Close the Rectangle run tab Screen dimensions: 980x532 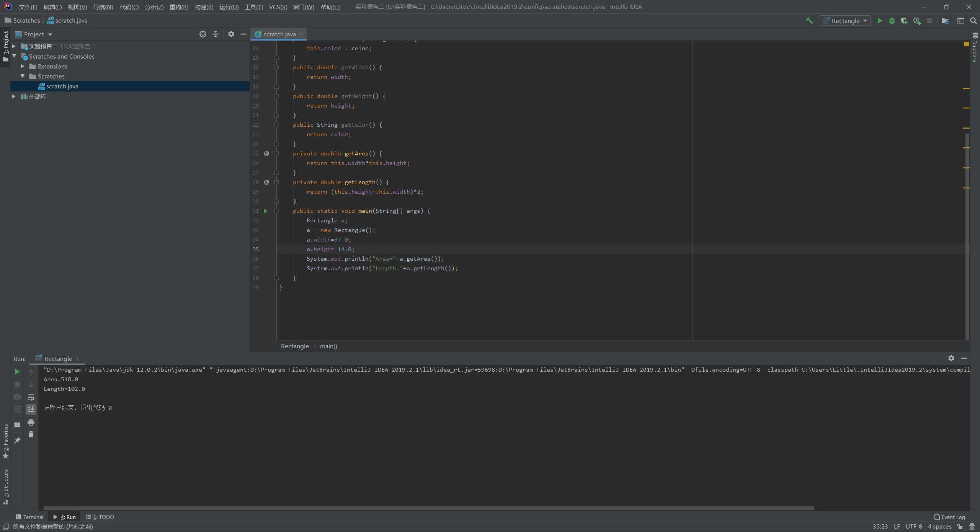click(x=78, y=359)
